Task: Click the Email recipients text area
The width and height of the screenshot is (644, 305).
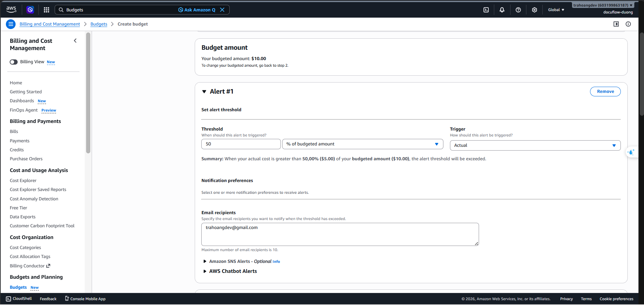Action: pyautogui.click(x=340, y=234)
